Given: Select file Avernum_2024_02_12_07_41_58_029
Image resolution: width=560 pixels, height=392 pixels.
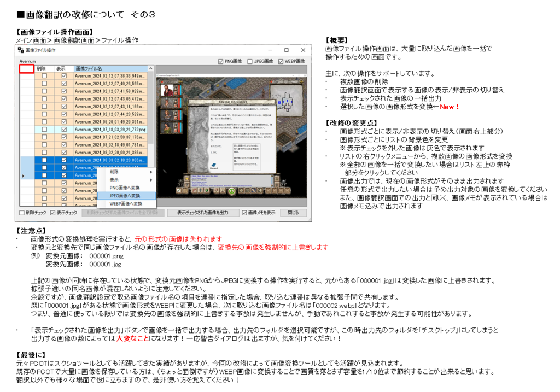Looking at the screenshot, I should (110, 91).
